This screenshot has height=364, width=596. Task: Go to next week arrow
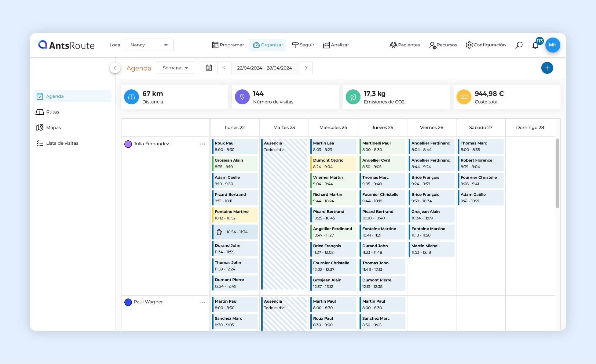306,68
